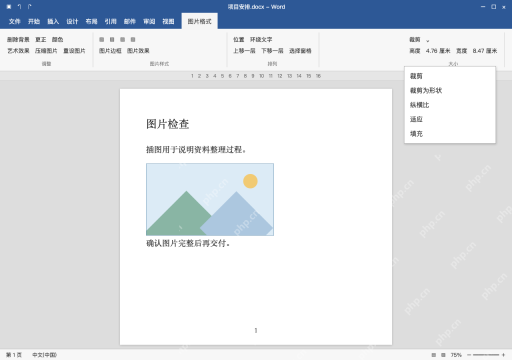Choose 纵横比 from the crop menu
This screenshot has width=512, height=360.
click(x=450, y=105)
